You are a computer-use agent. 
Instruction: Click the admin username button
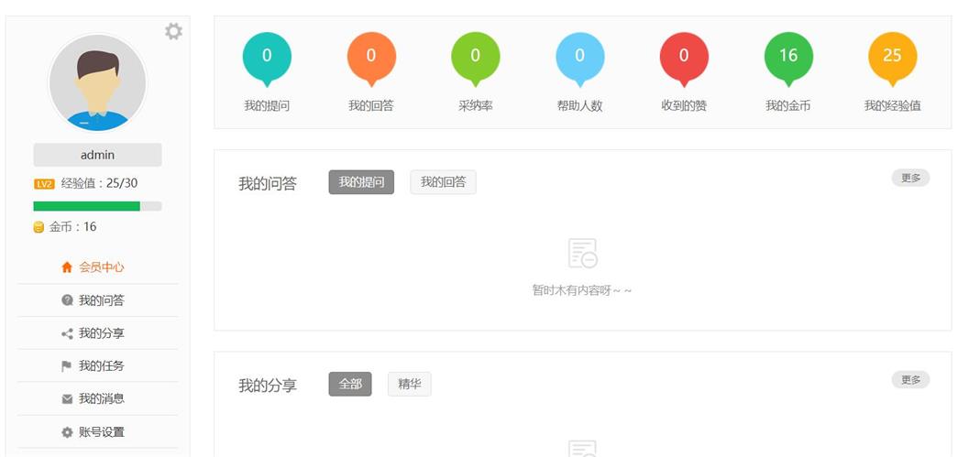coord(97,155)
